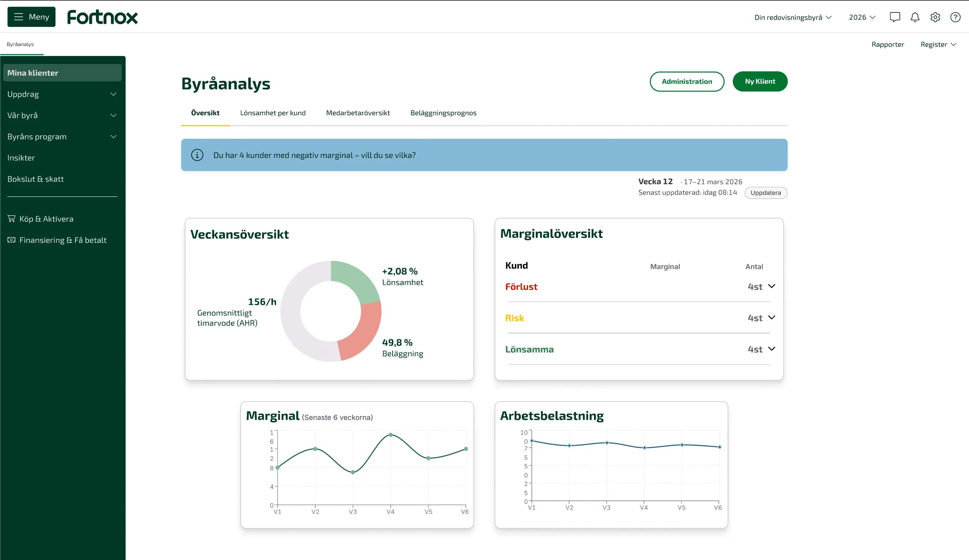
Task: Open Finansiering & Få betalt
Action: point(57,240)
